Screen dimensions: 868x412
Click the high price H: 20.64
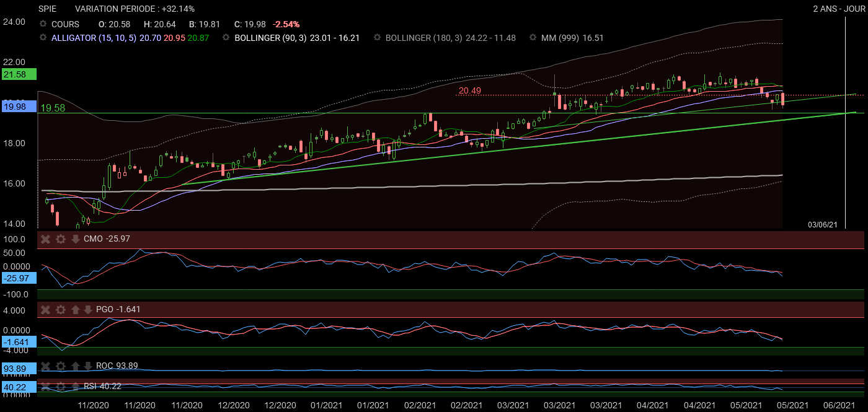point(160,24)
